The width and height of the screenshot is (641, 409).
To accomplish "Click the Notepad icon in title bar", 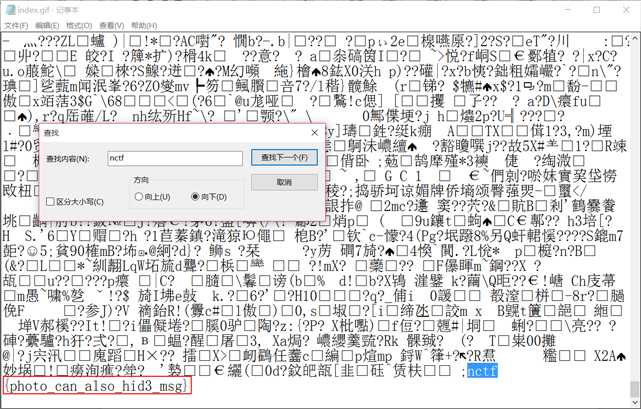I will [x=10, y=9].
